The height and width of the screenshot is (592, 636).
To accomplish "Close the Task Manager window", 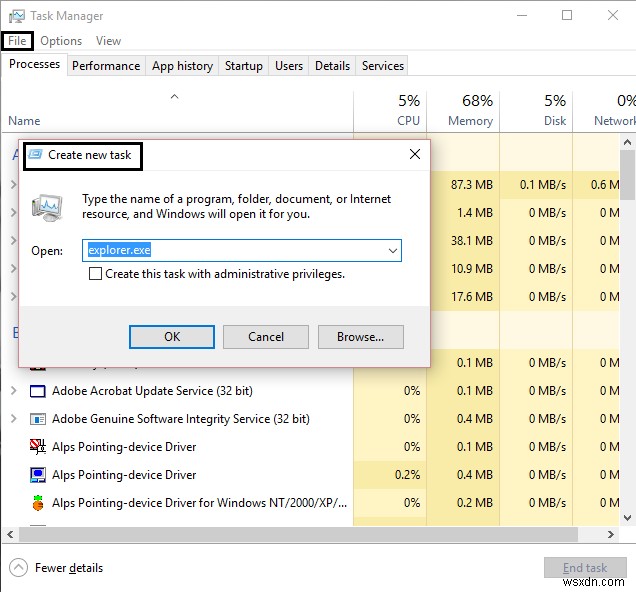I will [x=613, y=15].
